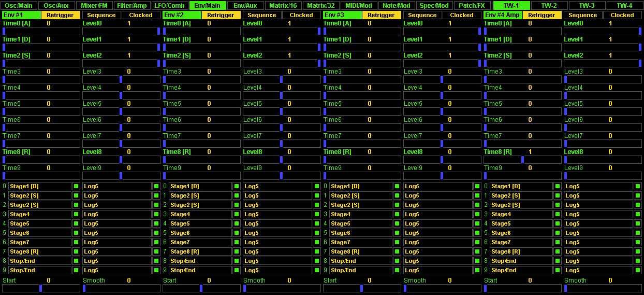Click the Env #1 Level0 slider
This screenshot has height=295, width=644.
click(122, 31)
